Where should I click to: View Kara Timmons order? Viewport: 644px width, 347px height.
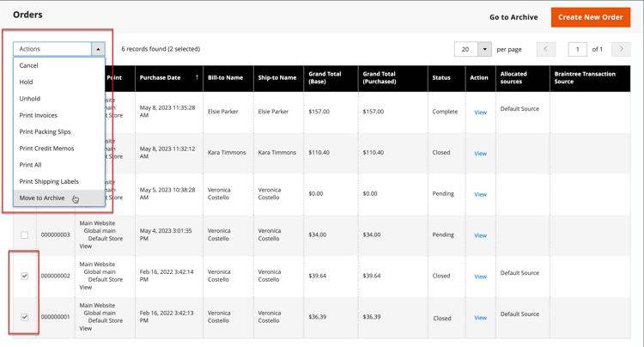480,153
